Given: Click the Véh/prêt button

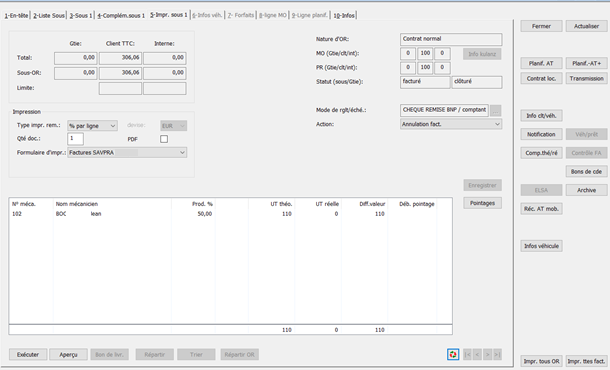Looking at the screenshot, I should [x=586, y=134].
